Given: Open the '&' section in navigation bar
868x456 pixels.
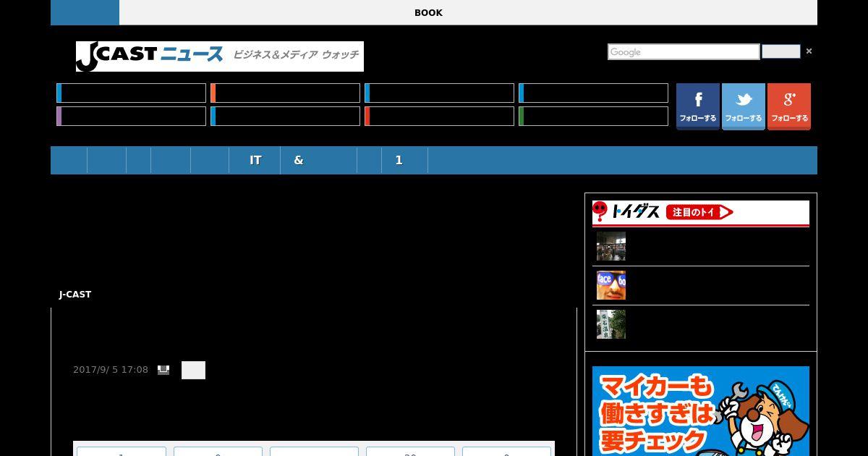Looking at the screenshot, I should click(x=318, y=160).
